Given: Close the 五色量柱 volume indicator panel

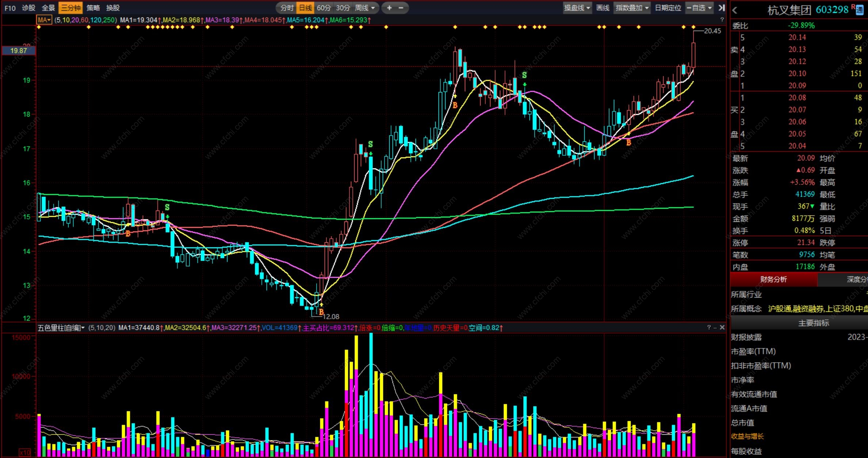Looking at the screenshot, I should click(722, 328).
